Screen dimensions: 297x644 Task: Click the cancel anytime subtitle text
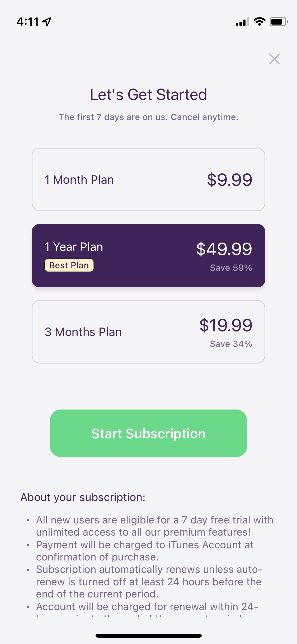(x=148, y=117)
